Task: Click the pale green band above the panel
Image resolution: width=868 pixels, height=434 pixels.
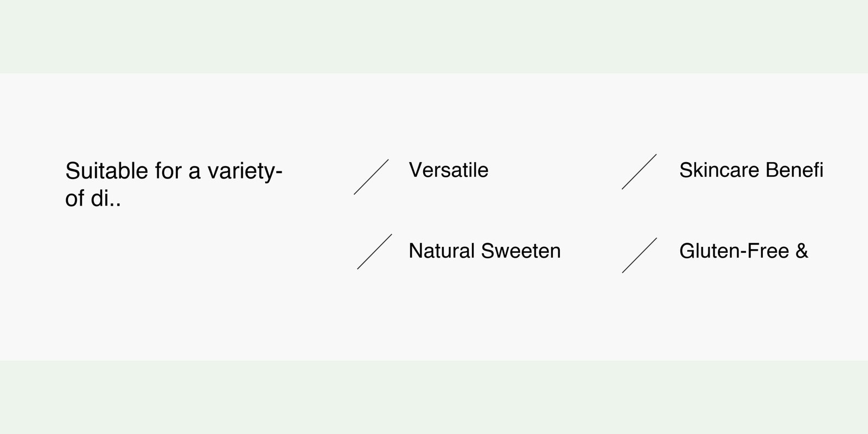Action: pos(434,36)
